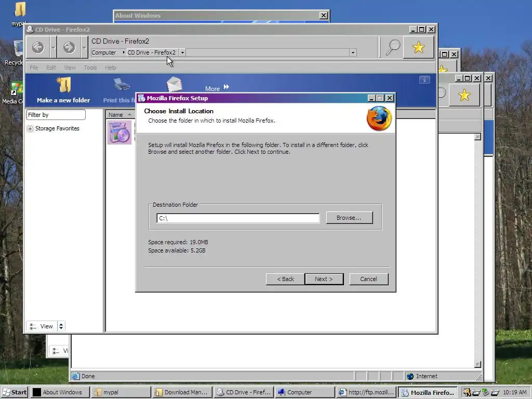Image resolution: width=532 pixels, height=399 pixels.
Task: Select Storage Favorites entry
Action: [x=57, y=128]
